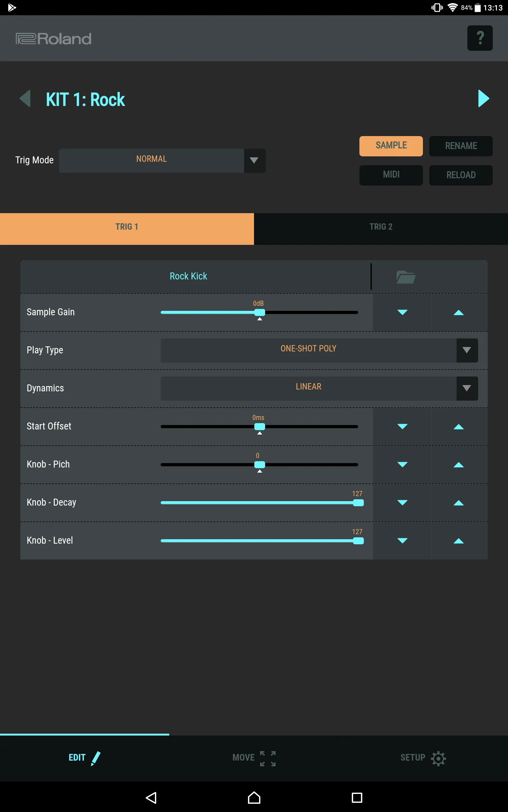508x812 pixels.
Task: Increase Sample Gain with up arrow
Action: point(458,312)
